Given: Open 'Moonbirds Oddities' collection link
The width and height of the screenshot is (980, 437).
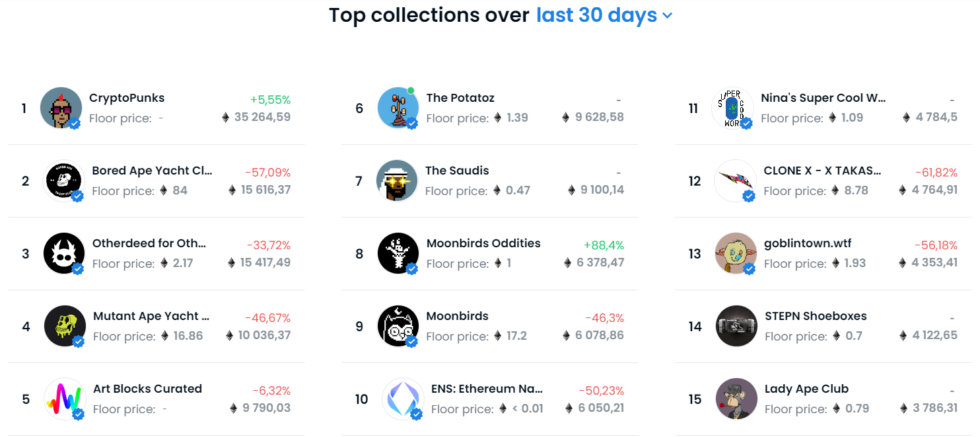Looking at the screenshot, I should click(x=483, y=243).
